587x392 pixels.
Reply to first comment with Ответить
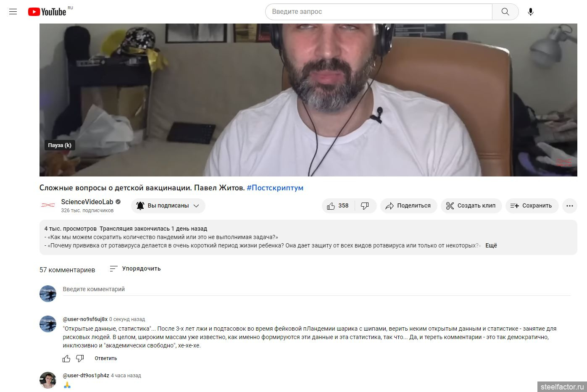(x=106, y=358)
